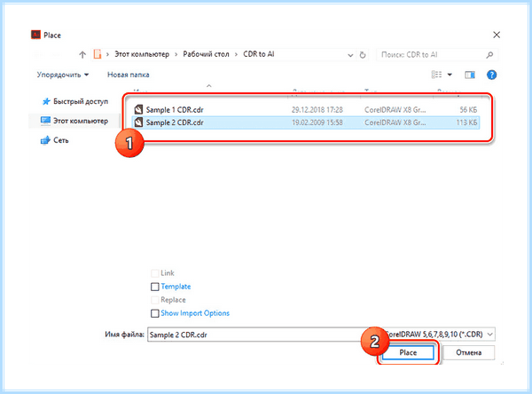
Task: Click the network icon beside Сеть
Action: click(x=45, y=140)
